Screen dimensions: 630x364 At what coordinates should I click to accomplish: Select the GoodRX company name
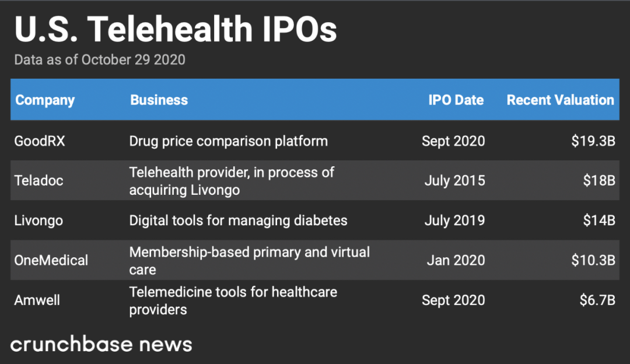click(x=40, y=141)
